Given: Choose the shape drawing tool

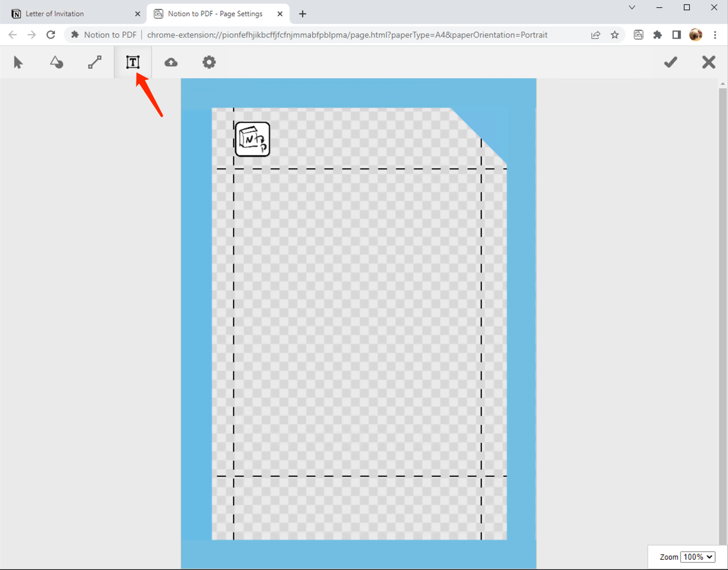Looking at the screenshot, I should pyautogui.click(x=56, y=62).
